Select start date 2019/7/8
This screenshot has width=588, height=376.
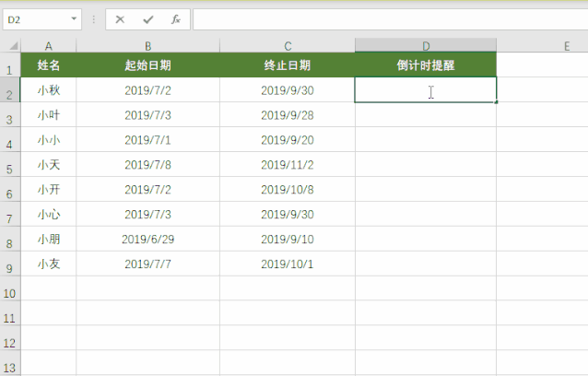tap(148, 165)
